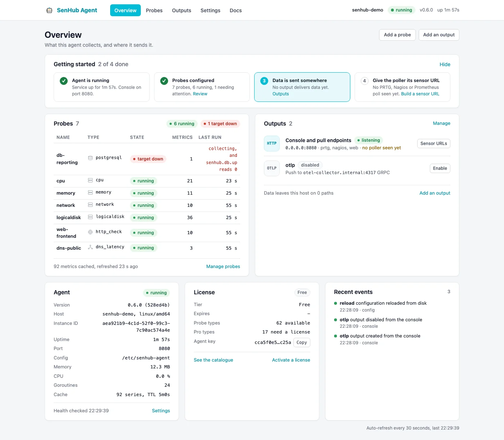Open the Docs tab

pos(235,10)
